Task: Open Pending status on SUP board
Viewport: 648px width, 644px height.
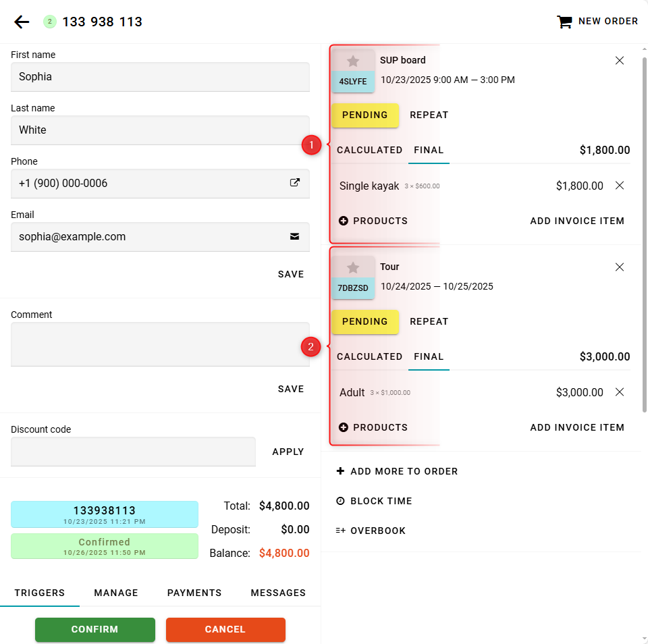Action: 365,115
